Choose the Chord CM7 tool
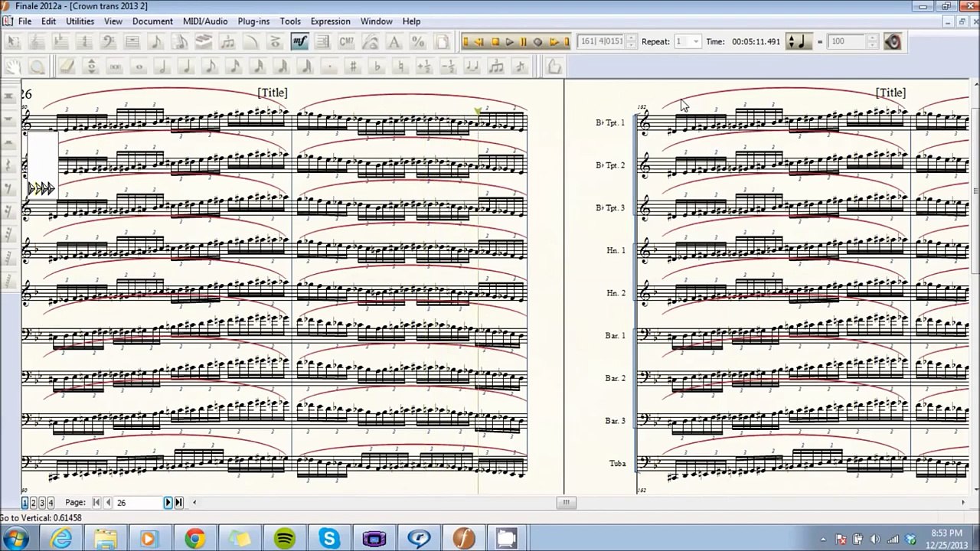 [346, 41]
